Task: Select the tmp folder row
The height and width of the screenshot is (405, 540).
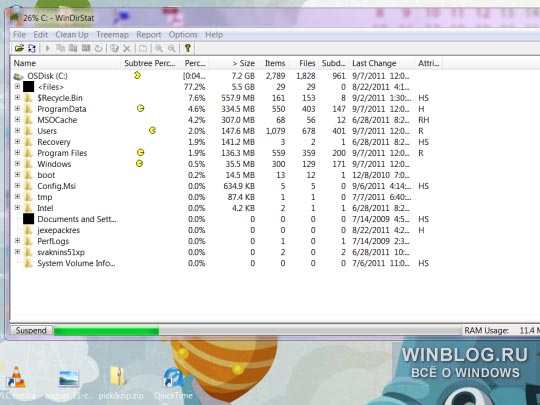Action: [x=227, y=197]
